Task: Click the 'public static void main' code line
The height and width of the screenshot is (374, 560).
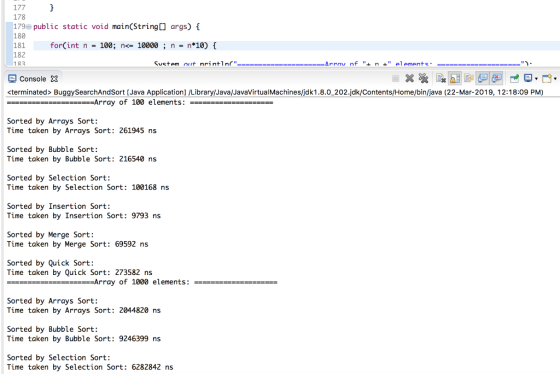Action: coord(116,27)
